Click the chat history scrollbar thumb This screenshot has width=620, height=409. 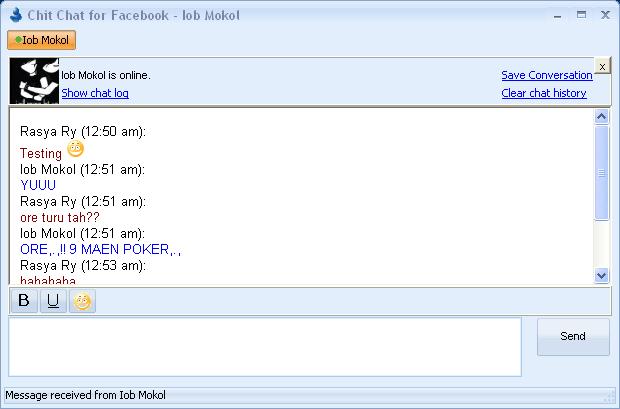[601, 172]
